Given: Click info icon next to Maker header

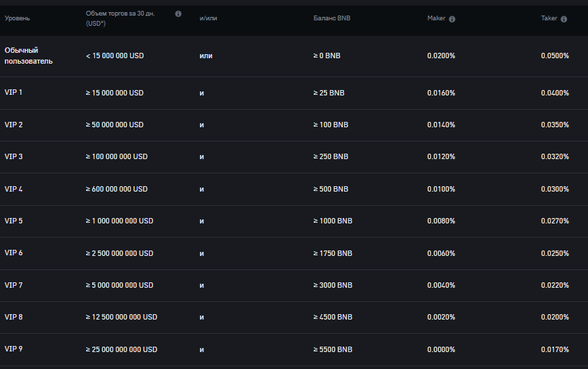Looking at the screenshot, I should pos(452,19).
